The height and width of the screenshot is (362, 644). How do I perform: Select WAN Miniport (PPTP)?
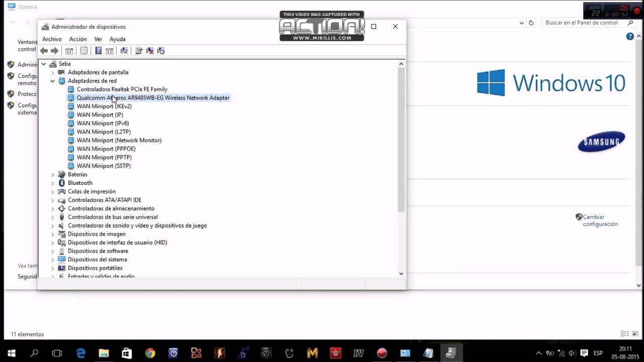click(x=104, y=158)
